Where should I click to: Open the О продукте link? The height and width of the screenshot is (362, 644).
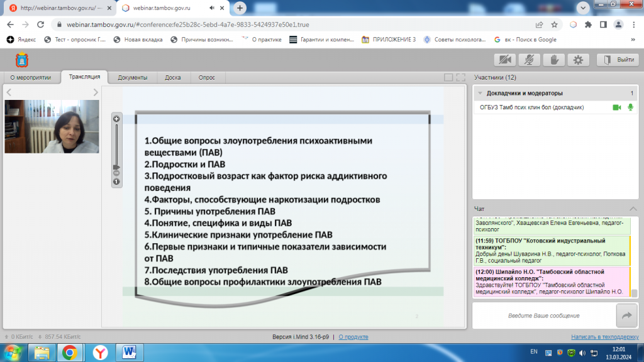tap(353, 337)
